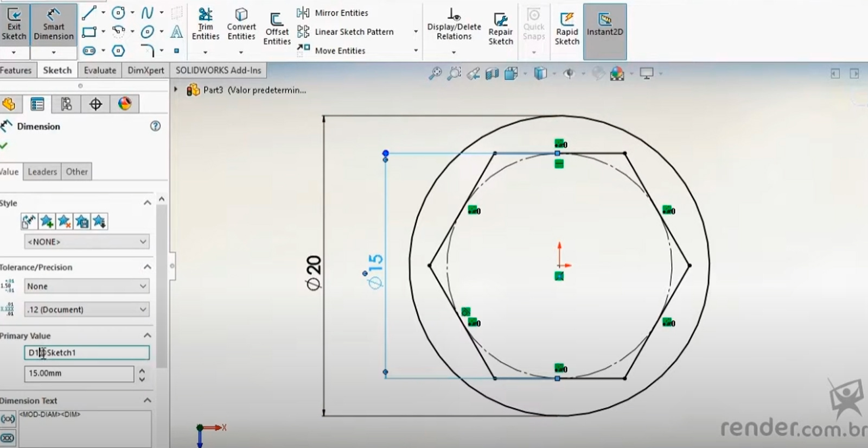
Task: Expand the Part3 flyout tree
Action: tap(175, 89)
